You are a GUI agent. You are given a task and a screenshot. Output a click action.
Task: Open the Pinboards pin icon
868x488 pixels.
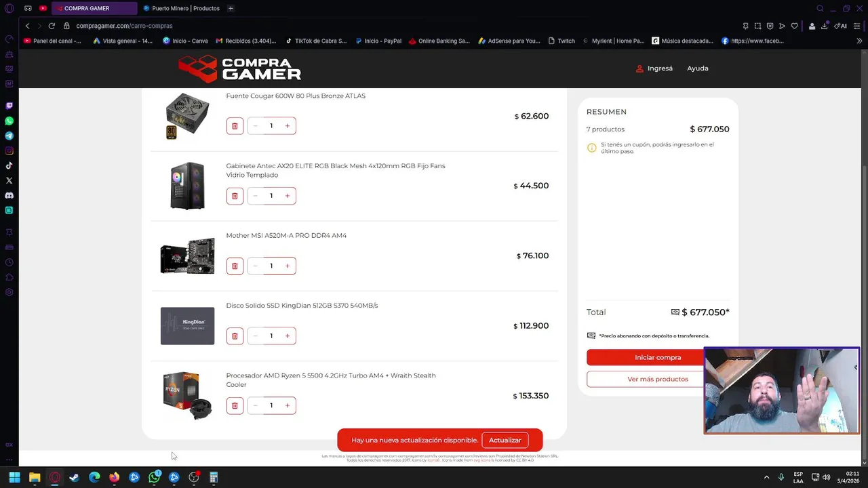point(745,26)
